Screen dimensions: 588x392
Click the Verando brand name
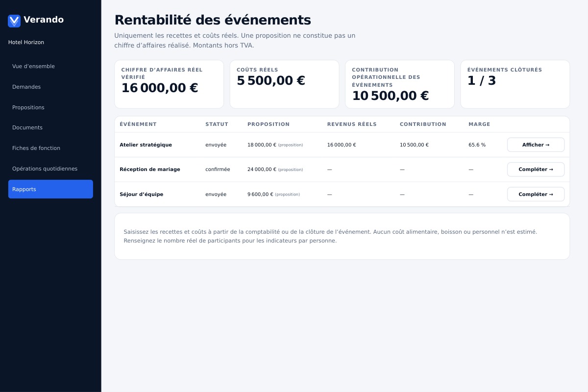[44, 20]
